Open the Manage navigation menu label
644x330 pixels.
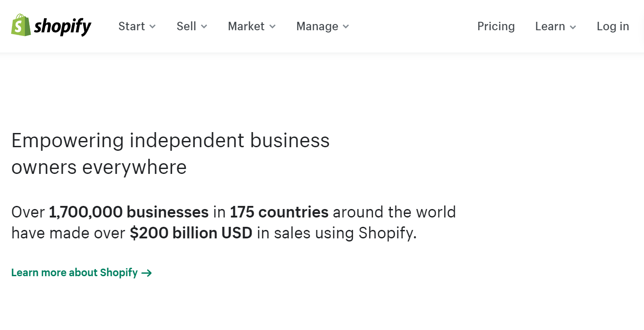pyautogui.click(x=317, y=26)
